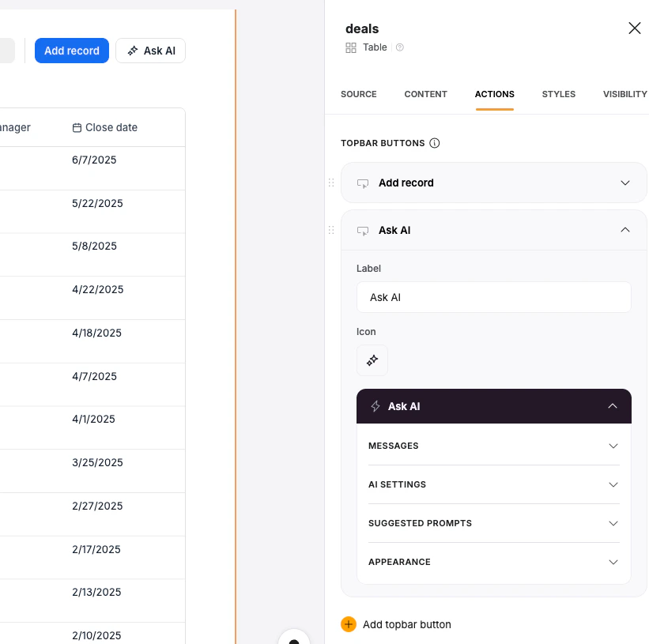Close the deals settings panel

(x=634, y=28)
